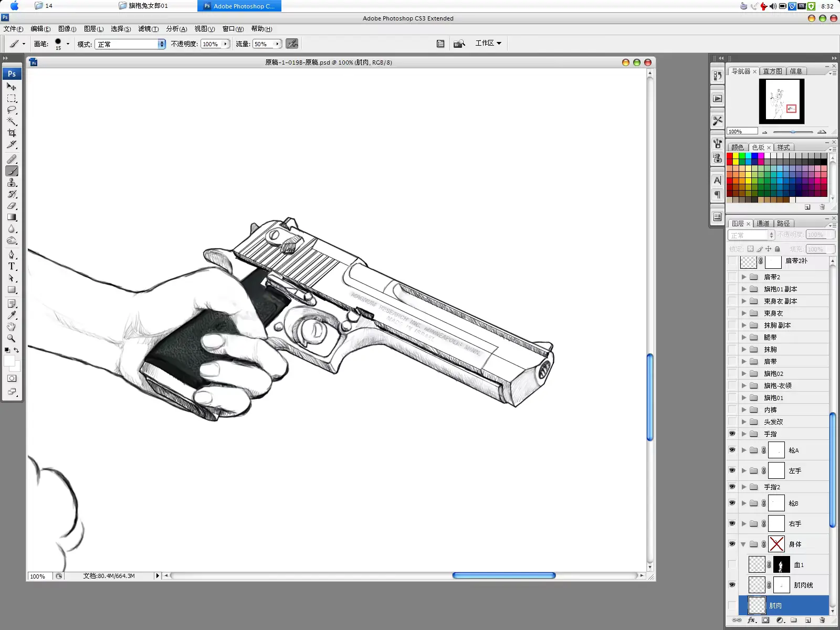The height and width of the screenshot is (630, 840).
Task: Select the Path Selection tool
Action: [12, 278]
